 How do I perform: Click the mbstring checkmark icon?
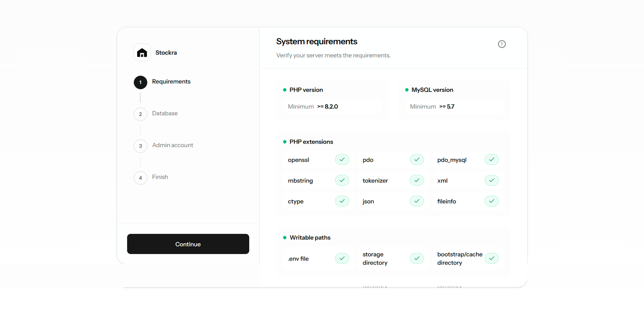tap(342, 181)
